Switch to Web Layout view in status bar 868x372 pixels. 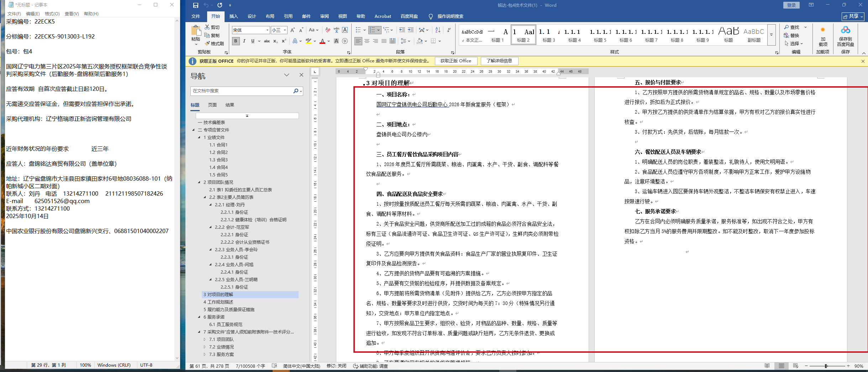[x=796, y=366]
